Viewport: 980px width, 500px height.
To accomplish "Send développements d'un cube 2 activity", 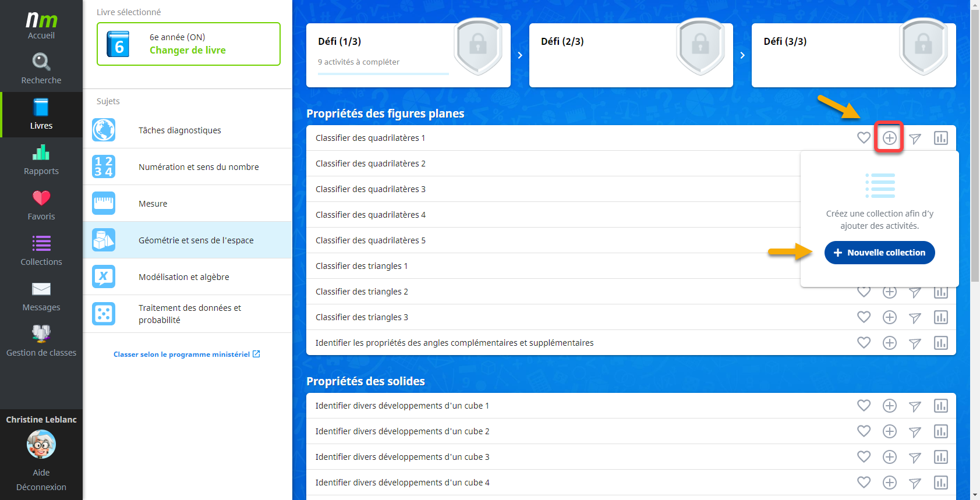I will coord(915,431).
